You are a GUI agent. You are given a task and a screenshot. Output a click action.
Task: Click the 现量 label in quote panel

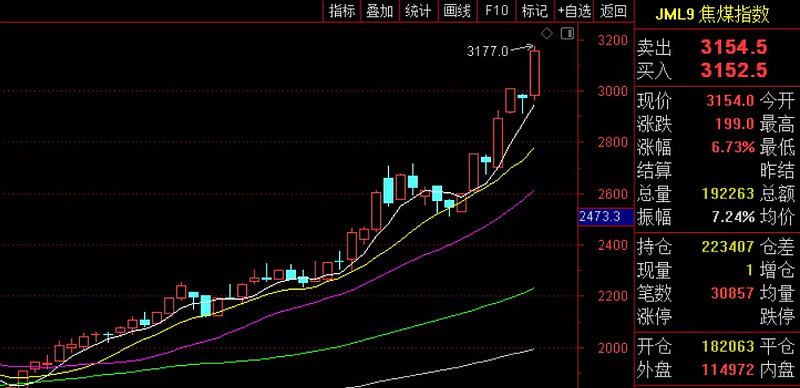(655, 271)
